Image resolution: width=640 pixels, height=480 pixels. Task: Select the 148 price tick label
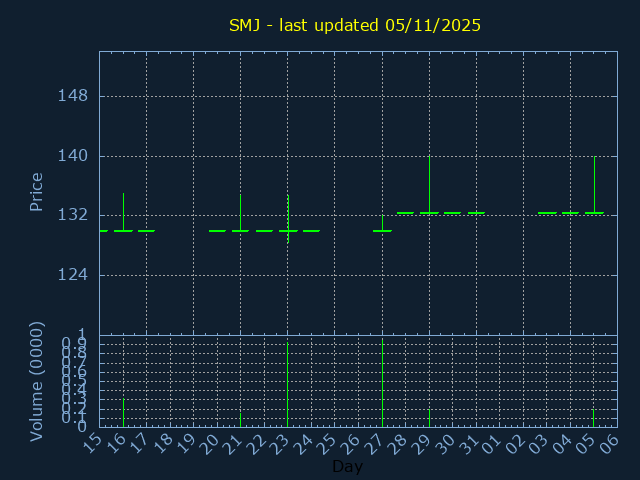[x=73, y=96]
